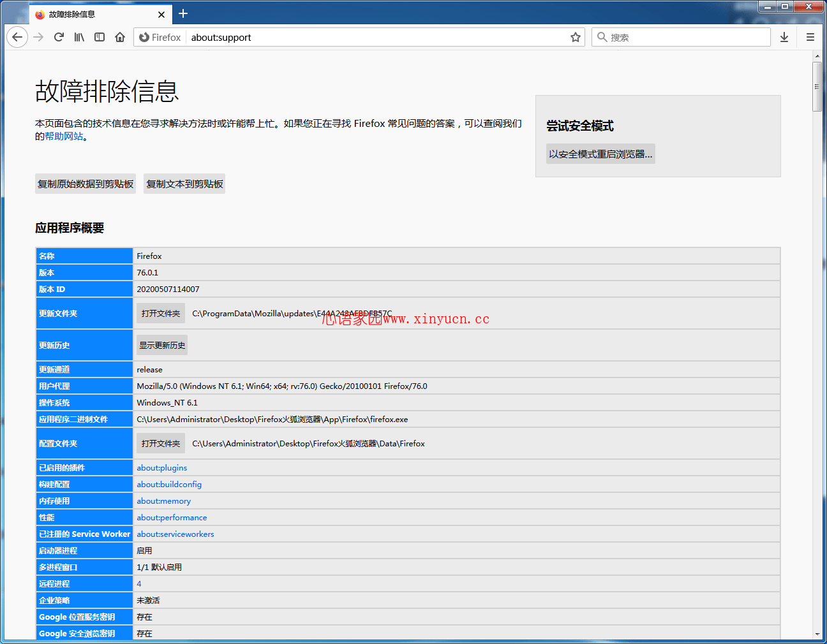Screen dimensions: 827x644
Task: Open the about:performance link
Action: click(172, 517)
